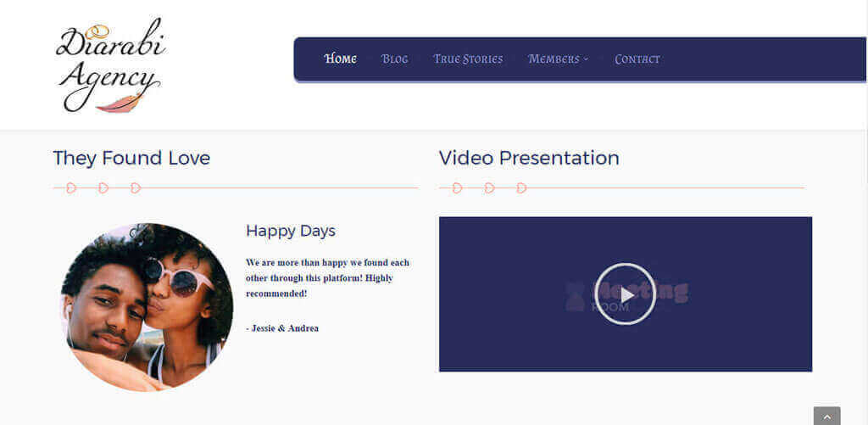Open the True Stories page
Viewport: 868px width, 425px height.
pyautogui.click(x=468, y=59)
